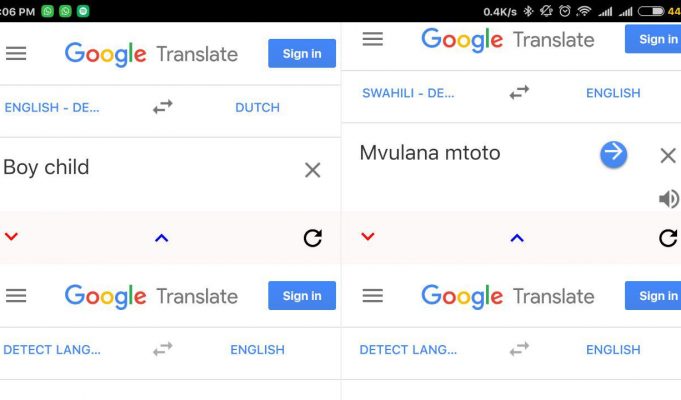Clear the 'Mvulana mtoto' text

point(668,155)
